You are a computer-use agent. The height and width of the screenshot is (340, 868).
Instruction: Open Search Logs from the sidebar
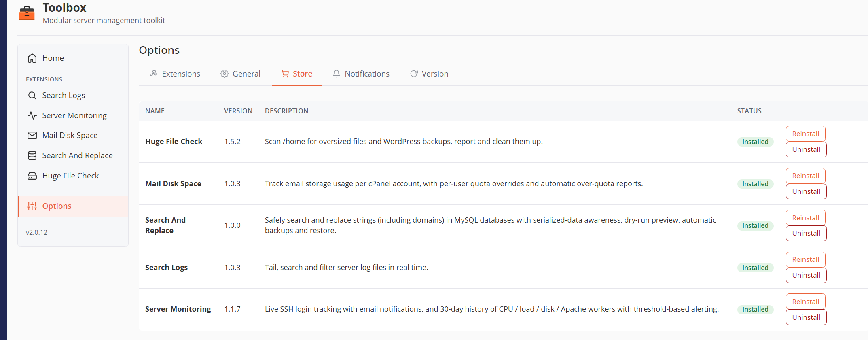[x=73, y=96]
